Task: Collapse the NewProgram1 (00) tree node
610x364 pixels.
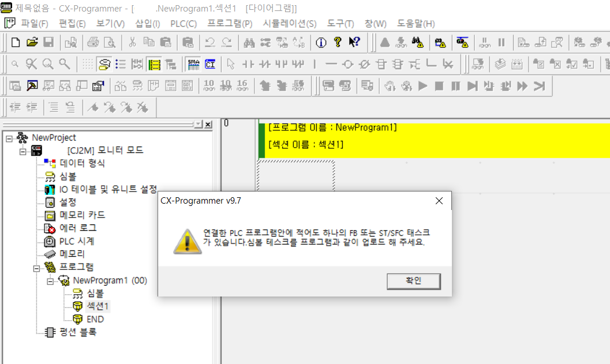Action: [x=50, y=282]
